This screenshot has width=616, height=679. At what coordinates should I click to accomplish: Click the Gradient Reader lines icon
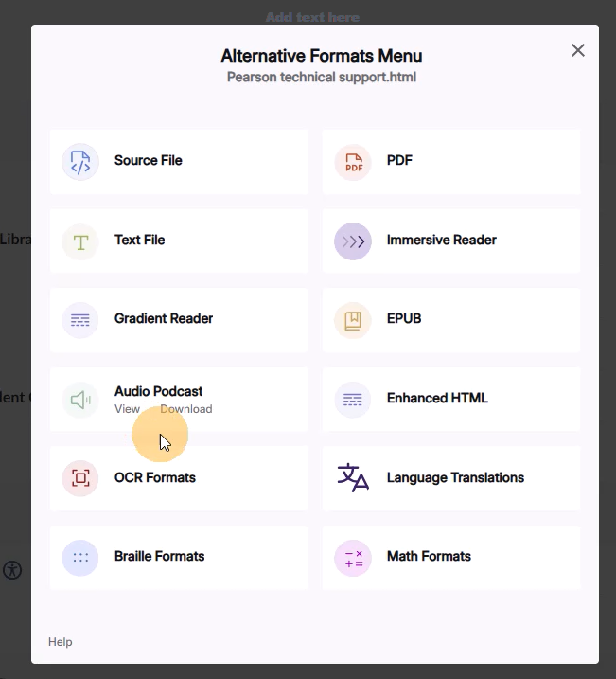click(80, 320)
